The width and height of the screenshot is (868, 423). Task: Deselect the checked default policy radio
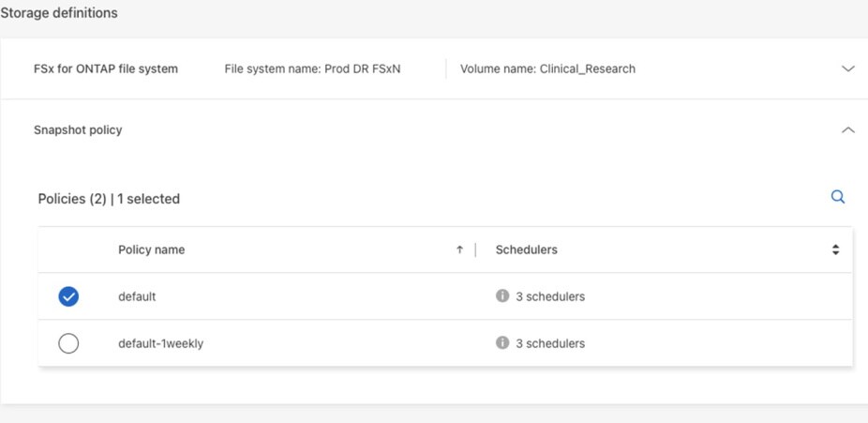tap(68, 296)
